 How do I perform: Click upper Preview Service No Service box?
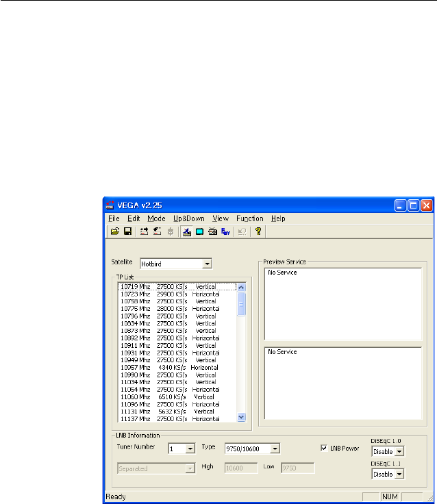(x=343, y=304)
